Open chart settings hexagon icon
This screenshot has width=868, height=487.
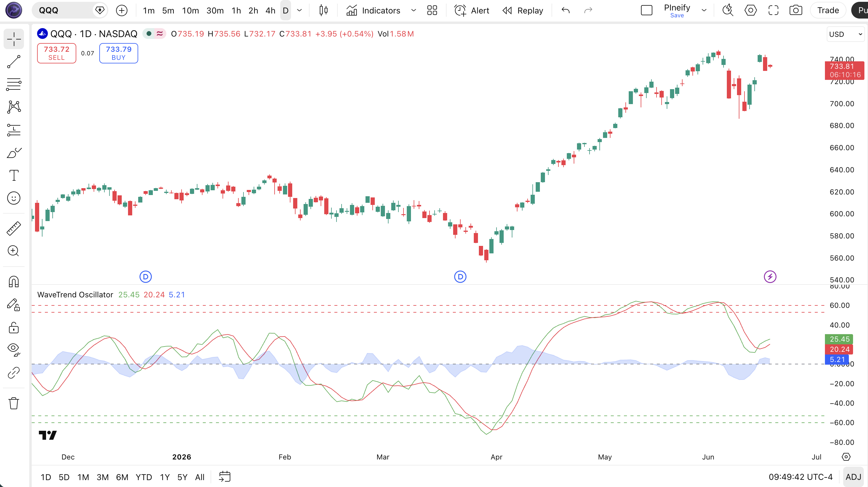point(750,10)
